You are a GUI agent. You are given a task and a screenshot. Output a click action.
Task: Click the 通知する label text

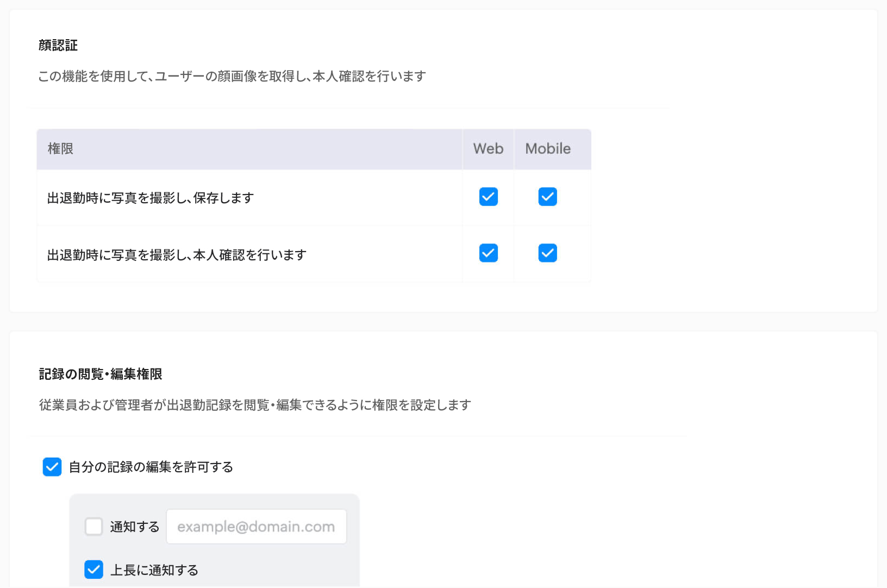pos(134,526)
